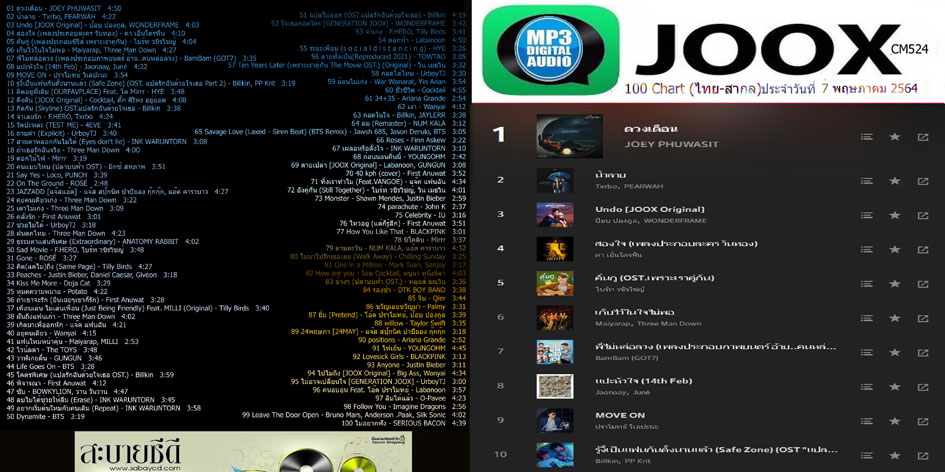Favorite the rank 5 song
Viewport: 945px width, 472px height.
(x=895, y=283)
